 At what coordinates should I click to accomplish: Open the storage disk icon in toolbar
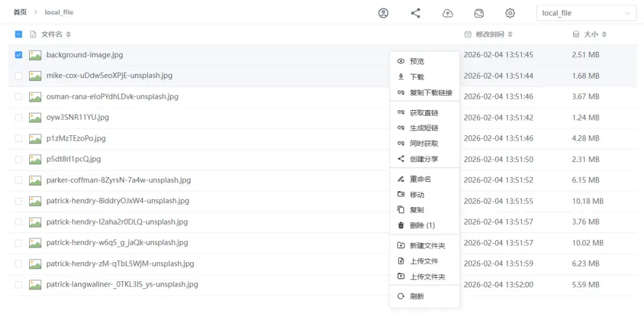click(479, 13)
